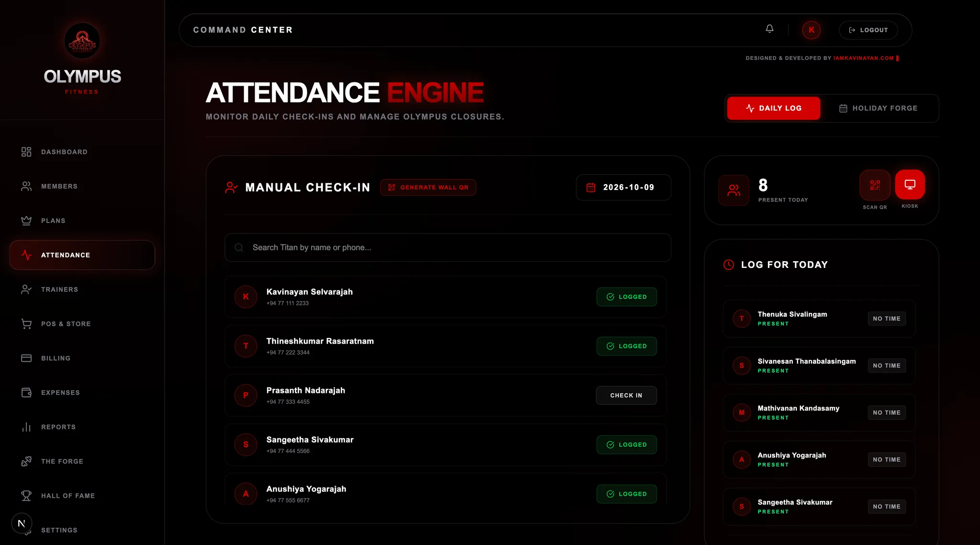Click Logged button for Thineshkumar Rasaratnam
Screen dimensions: 980x545
(x=626, y=346)
